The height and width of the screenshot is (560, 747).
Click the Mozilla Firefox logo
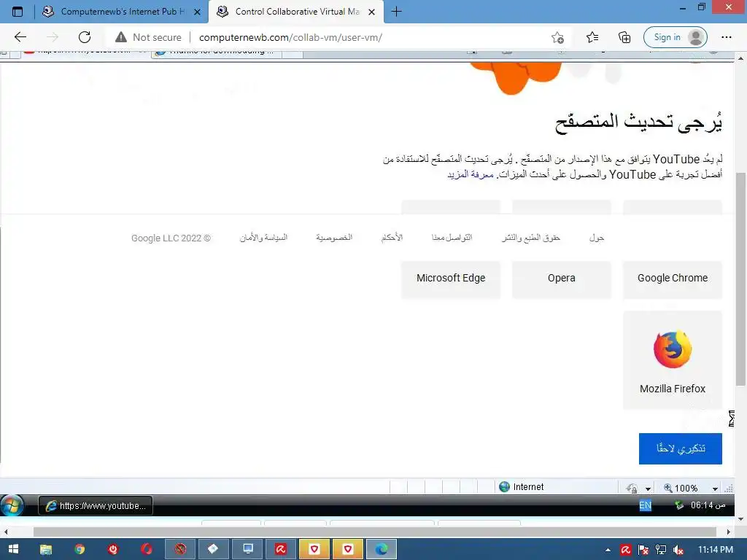click(672, 349)
